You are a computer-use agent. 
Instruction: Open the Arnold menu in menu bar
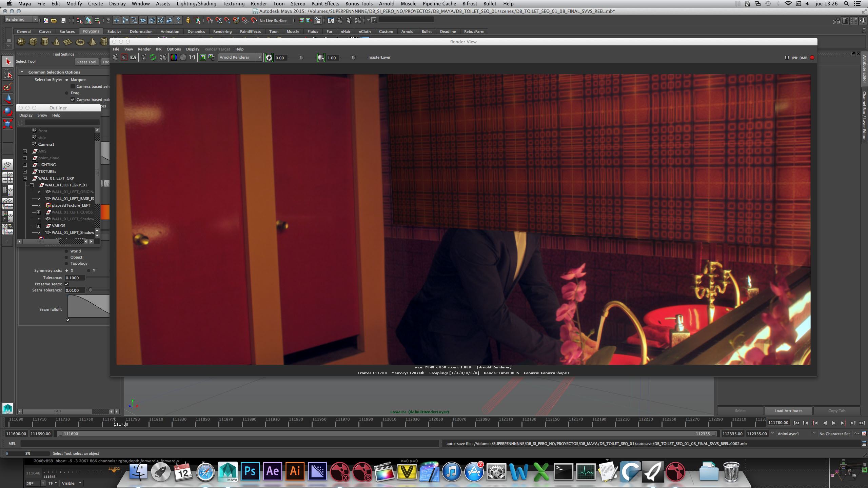coord(387,4)
